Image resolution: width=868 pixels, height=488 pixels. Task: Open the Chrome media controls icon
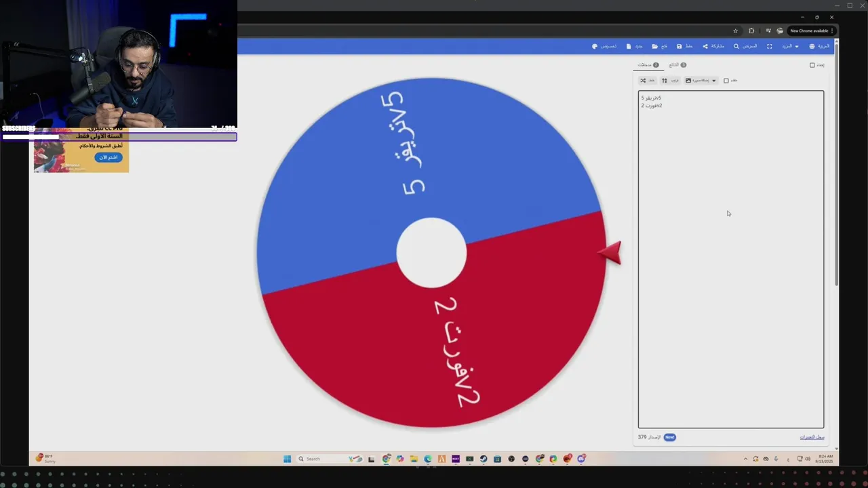(x=768, y=30)
